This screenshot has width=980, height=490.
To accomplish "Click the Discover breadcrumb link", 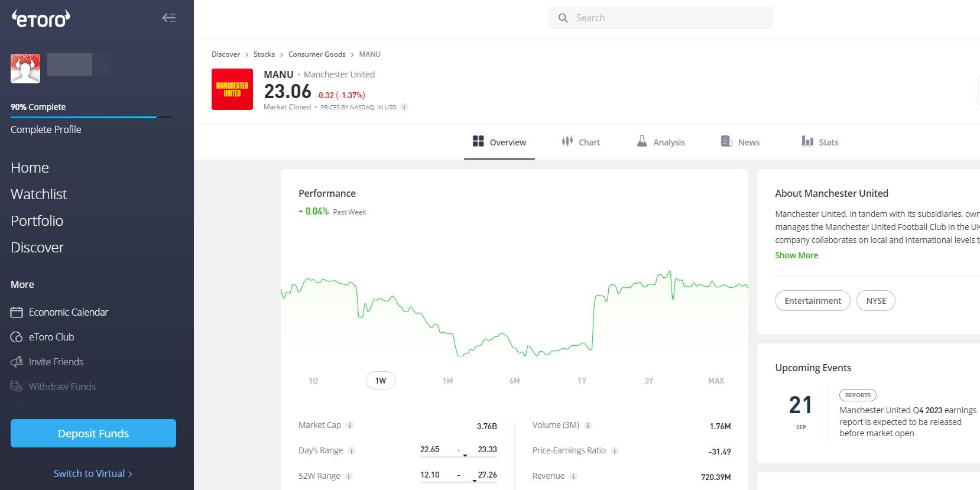I will (226, 54).
